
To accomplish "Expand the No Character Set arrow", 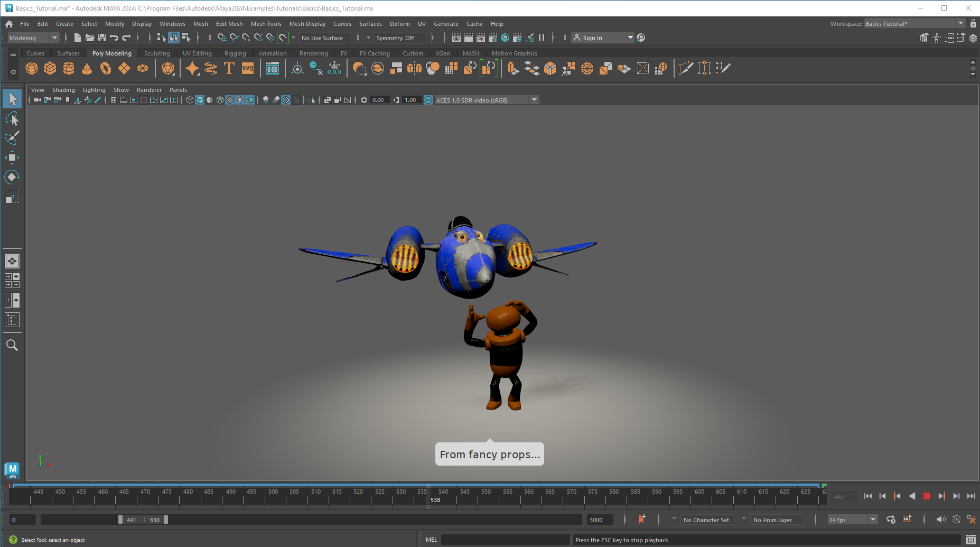I will [x=674, y=519].
